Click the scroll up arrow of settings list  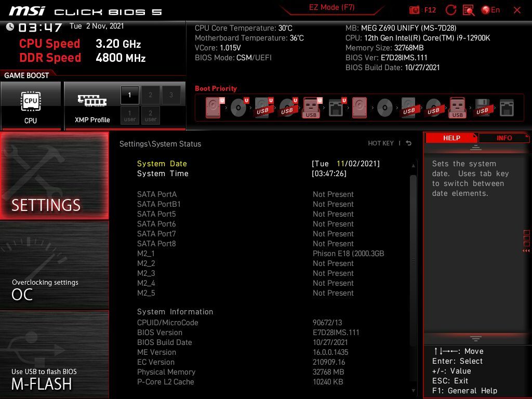pos(413,166)
